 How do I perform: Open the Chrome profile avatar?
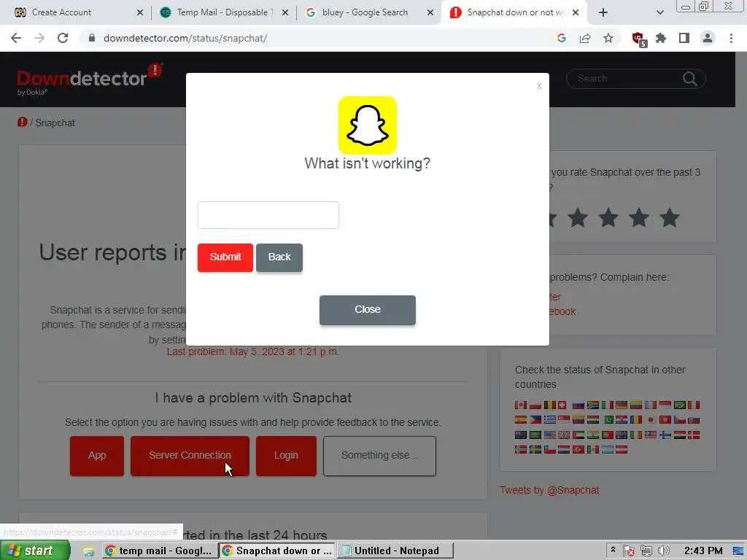[708, 38]
